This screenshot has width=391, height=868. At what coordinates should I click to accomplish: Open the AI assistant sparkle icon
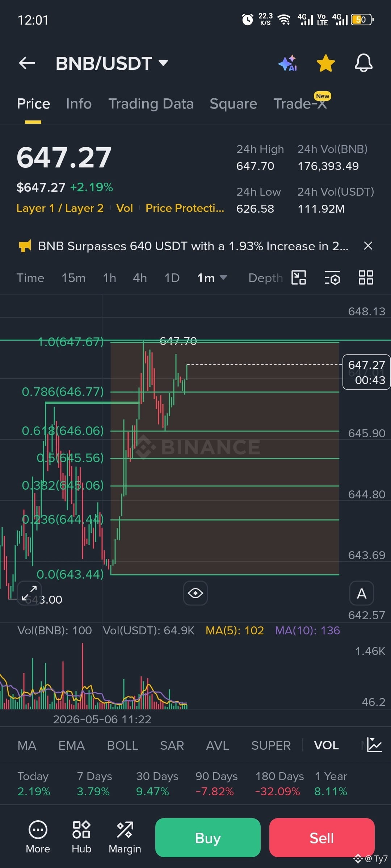288,63
